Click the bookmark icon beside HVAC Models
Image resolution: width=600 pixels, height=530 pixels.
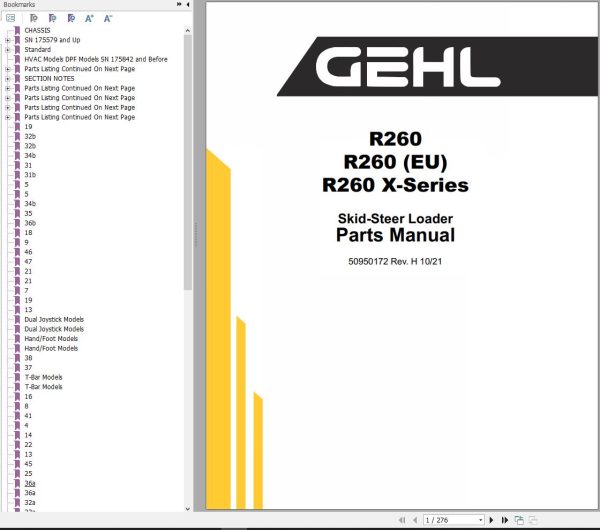[x=17, y=59]
